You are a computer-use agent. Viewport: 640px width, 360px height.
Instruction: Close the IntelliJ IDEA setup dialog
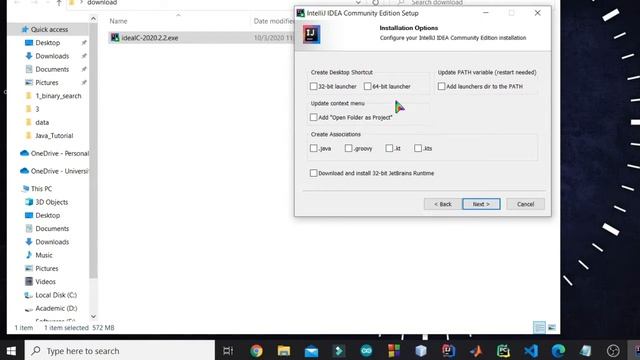538,13
